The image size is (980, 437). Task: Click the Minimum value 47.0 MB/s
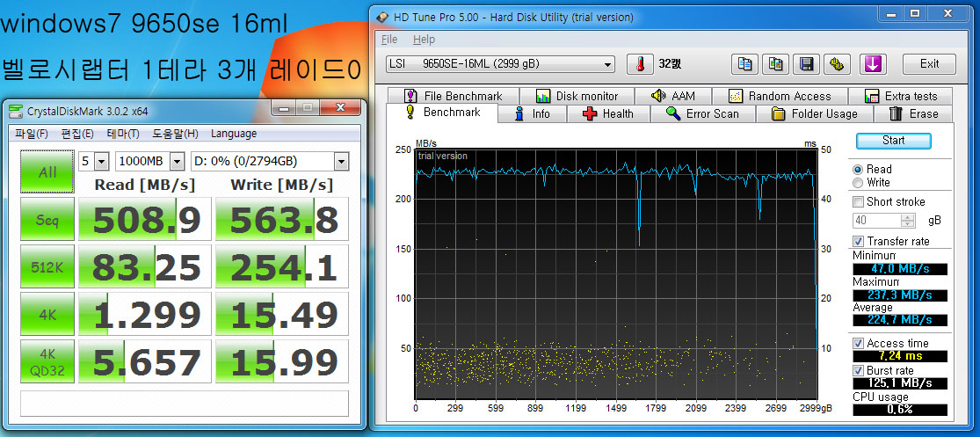pyautogui.click(x=900, y=269)
